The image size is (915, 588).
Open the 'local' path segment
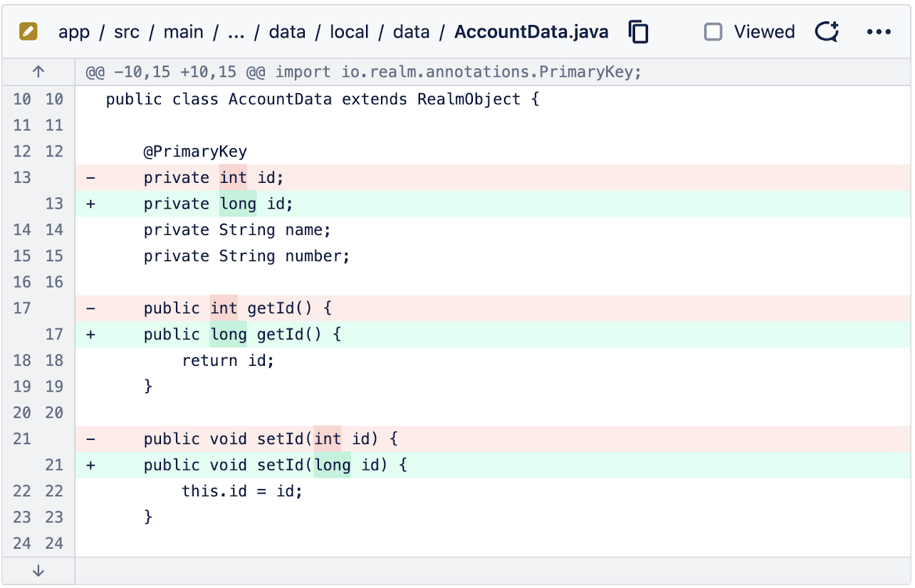(x=350, y=32)
